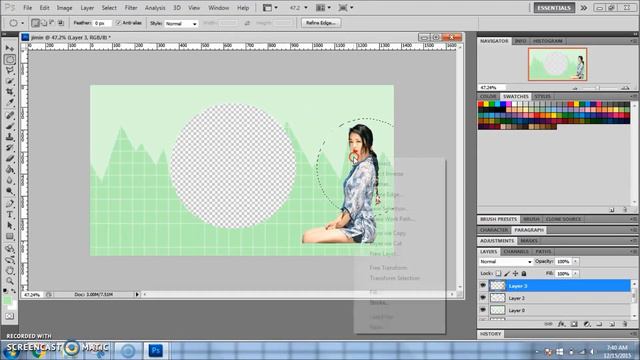The image size is (640, 360).
Task: Hide Layer 0 with eye icon
Action: [483, 310]
